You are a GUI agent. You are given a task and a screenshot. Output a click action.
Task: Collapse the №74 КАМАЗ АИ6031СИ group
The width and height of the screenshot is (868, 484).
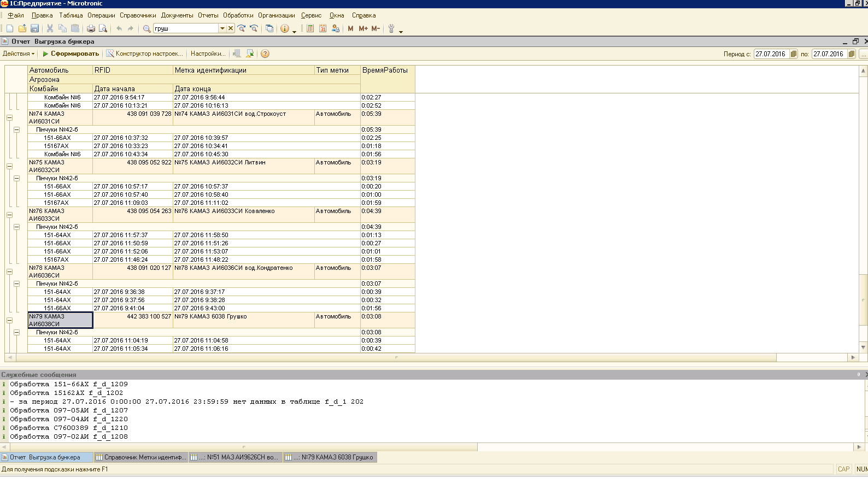[9, 117]
